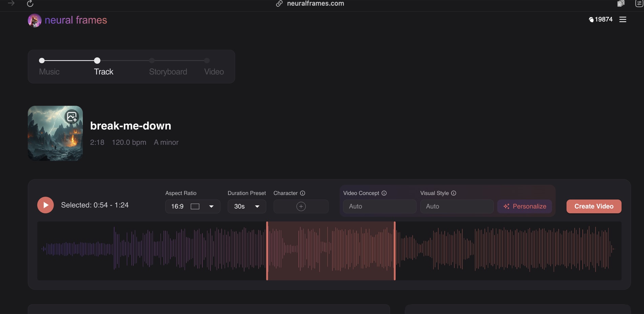The image size is (644, 314).
Task: Click the Create Video button
Action: point(594,207)
